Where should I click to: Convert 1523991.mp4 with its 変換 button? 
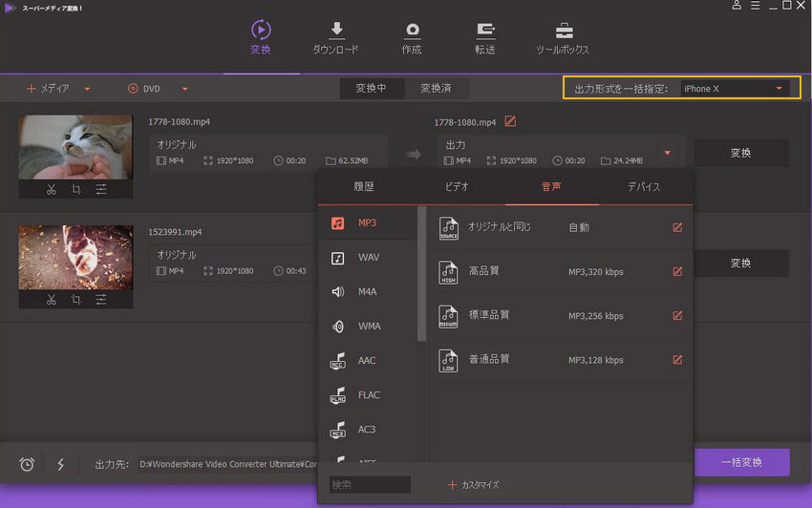(741, 263)
